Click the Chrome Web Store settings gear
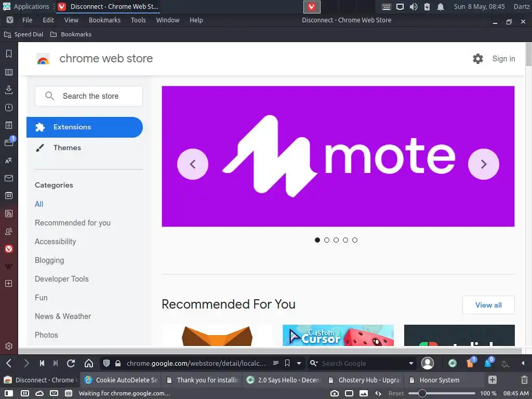Screen dimensions: 532x399 pos(478,59)
